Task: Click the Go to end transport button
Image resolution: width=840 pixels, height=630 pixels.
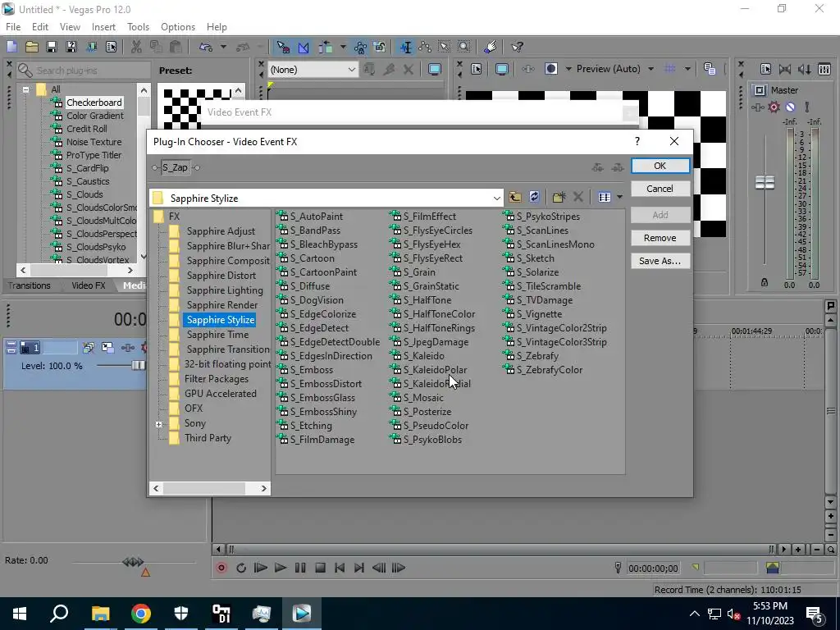Action: click(x=359, y=568)
